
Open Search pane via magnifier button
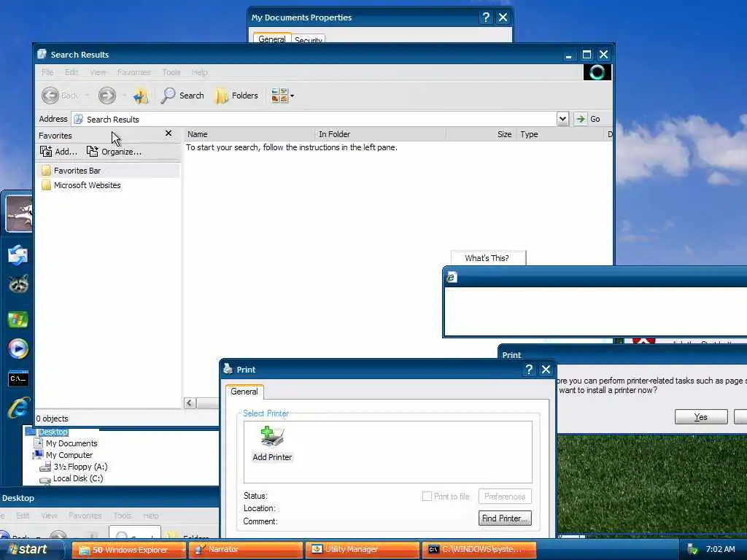(182, 96)
